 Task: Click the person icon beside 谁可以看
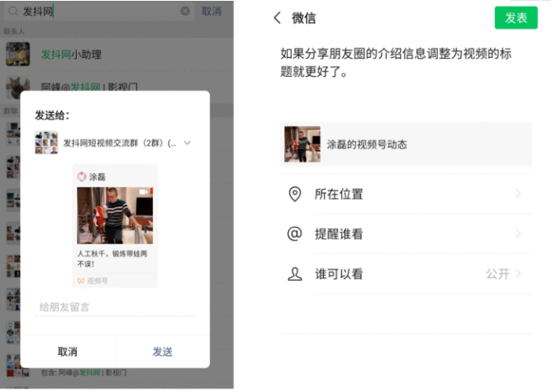click(295, 274)
